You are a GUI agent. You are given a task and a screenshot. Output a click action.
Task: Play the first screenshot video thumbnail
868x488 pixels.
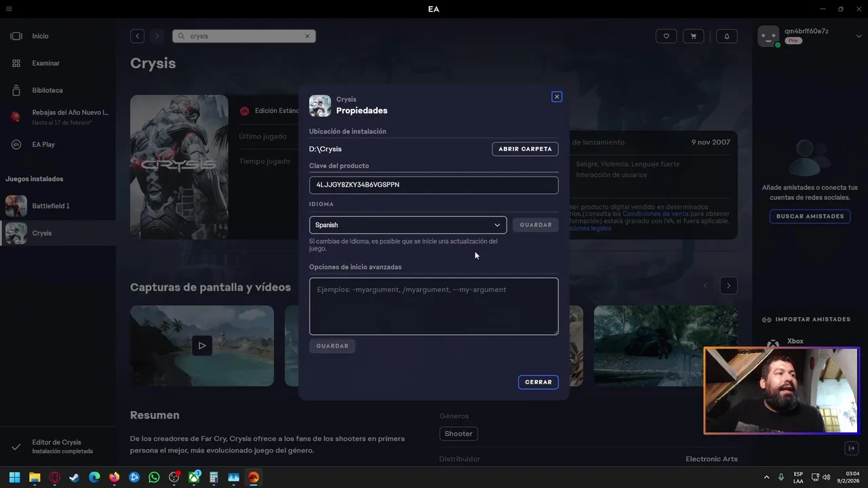(x=202, y=346)
